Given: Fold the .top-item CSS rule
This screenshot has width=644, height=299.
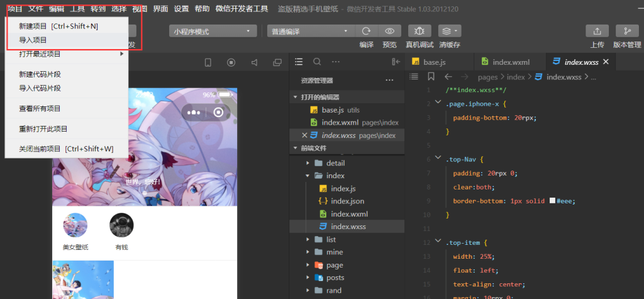Looking at the screenshot, I should click(x=438, y=241).
